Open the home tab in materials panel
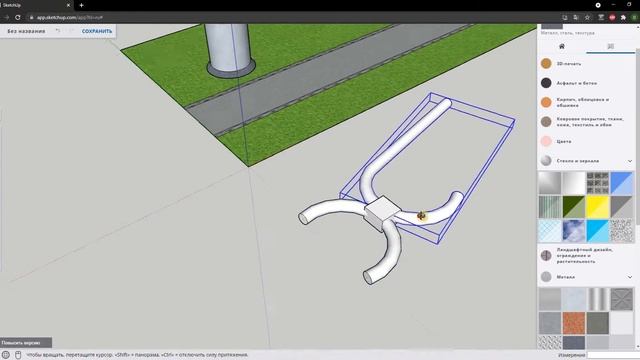 tap(562, 47)
